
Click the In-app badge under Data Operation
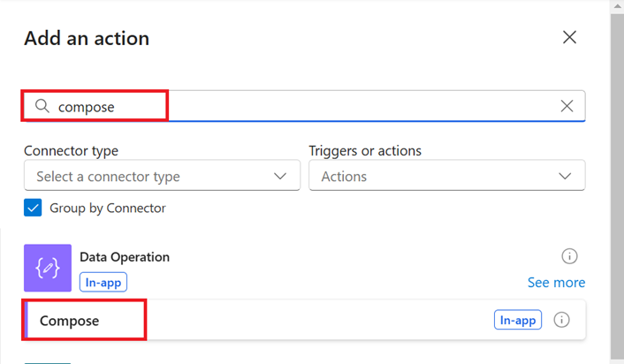103,282
